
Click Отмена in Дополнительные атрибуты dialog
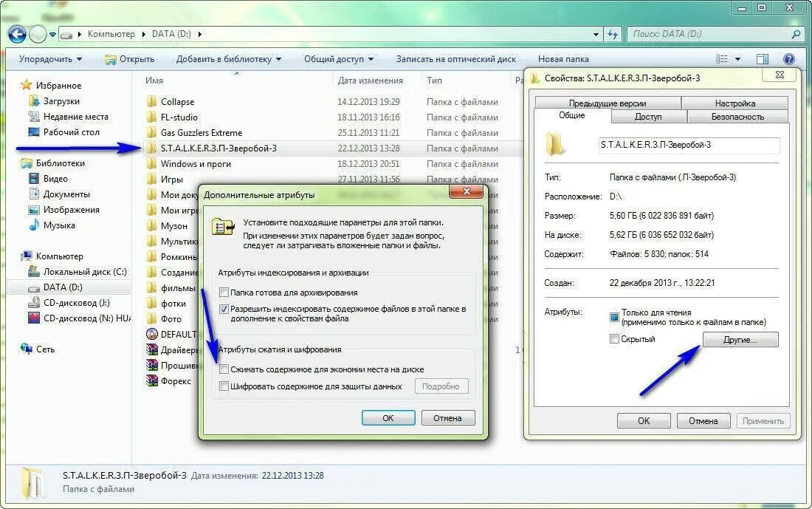447,418
